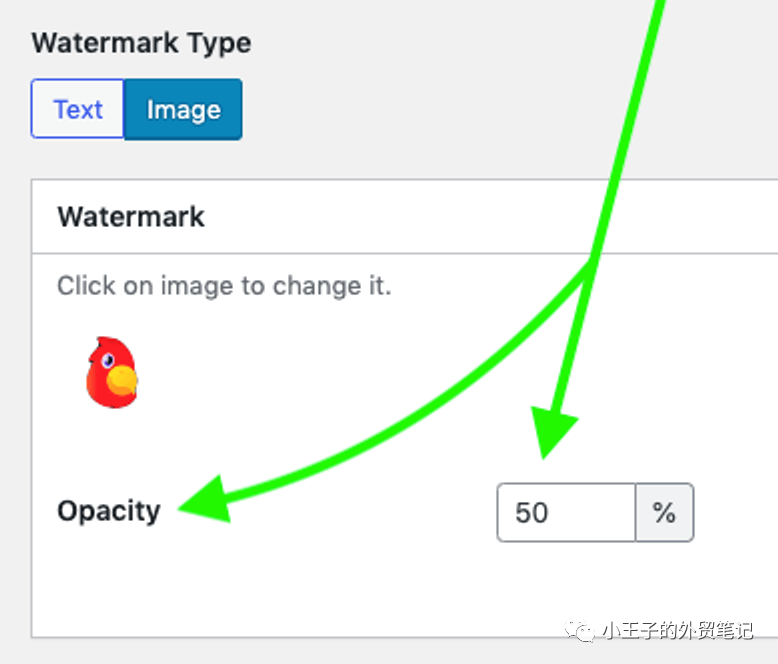
Task: Click the parrot's eye
Action: pyautogui.click(x=108, y=361)
